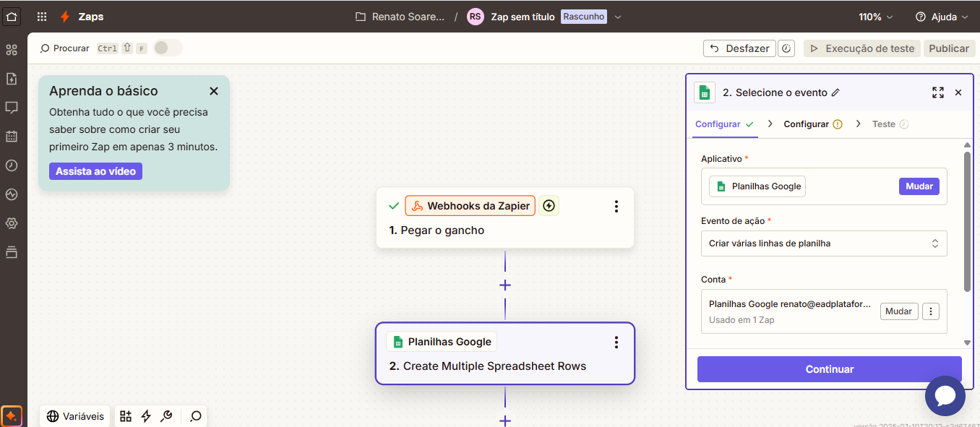Click the first chevron between Configurar tabs

coord(770,124)
